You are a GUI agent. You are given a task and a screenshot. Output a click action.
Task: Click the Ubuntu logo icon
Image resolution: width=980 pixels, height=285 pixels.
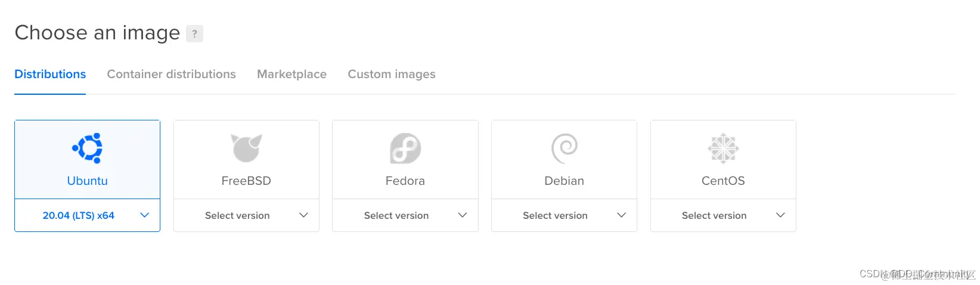[x=88, y=148]
